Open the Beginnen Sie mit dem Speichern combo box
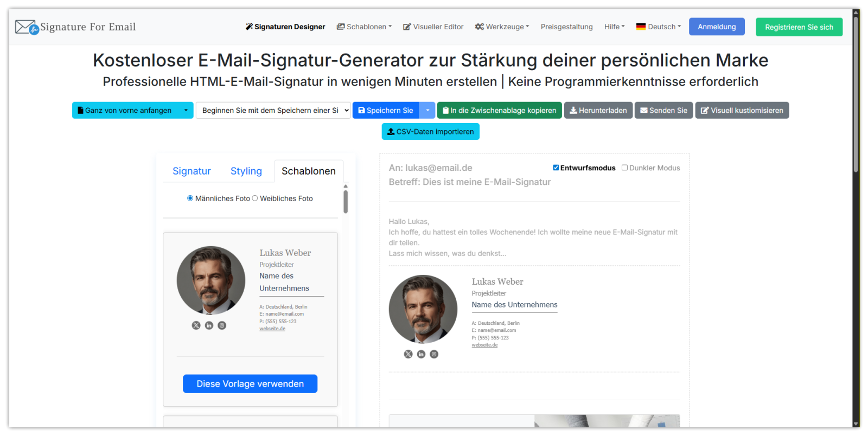The width and height of the screenshot is (868, 436). [x=273, y=110]
